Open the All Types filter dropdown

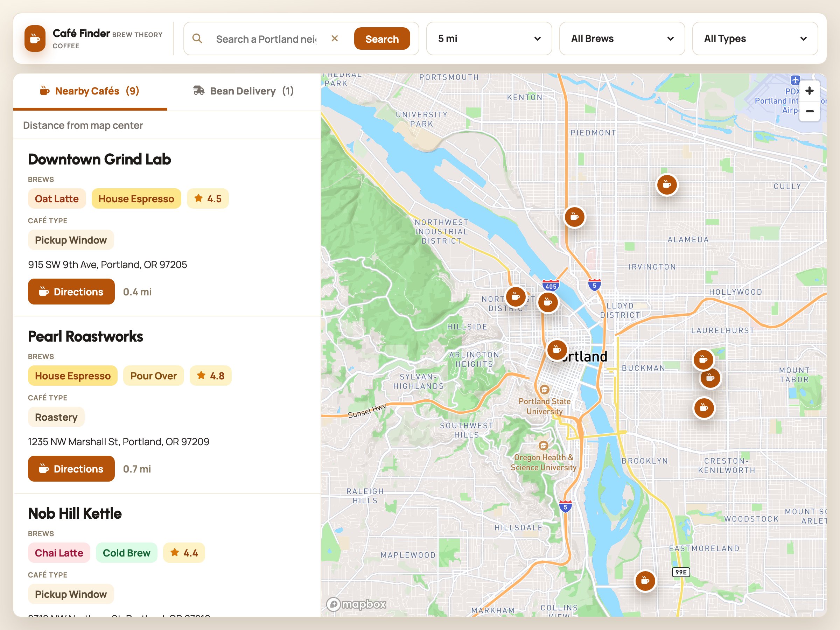pos(755,39)
